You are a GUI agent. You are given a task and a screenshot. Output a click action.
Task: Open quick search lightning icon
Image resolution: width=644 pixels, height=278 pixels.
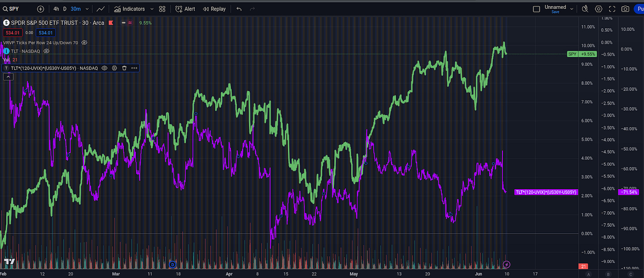click(585, 9)
